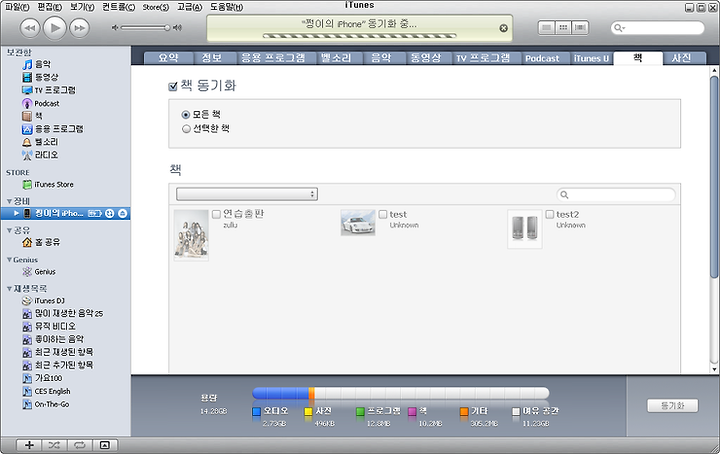Switch to Cover Flow view icon
Viewport: 720px width, 454px height.
(x=580, y=28)
